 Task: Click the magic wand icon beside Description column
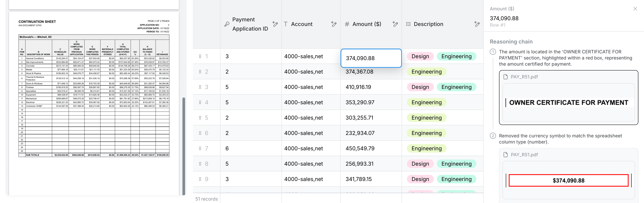477,24
